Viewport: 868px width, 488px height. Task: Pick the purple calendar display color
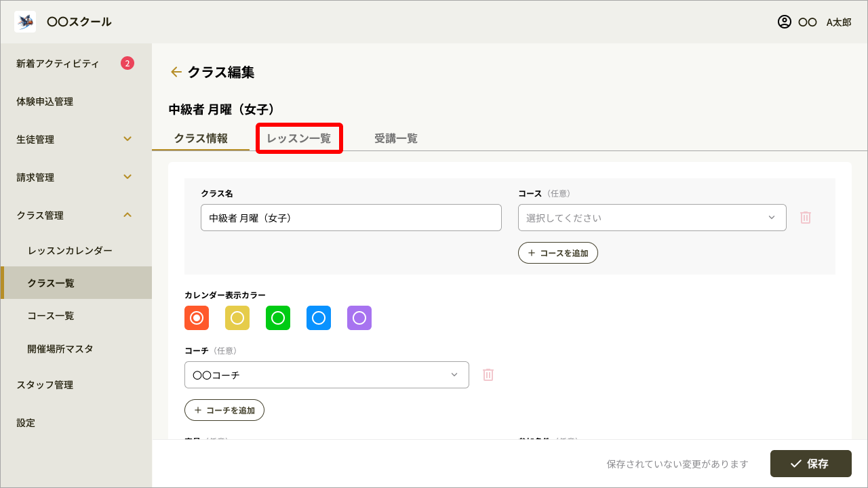pyautogui.click(x=359, y=318)
